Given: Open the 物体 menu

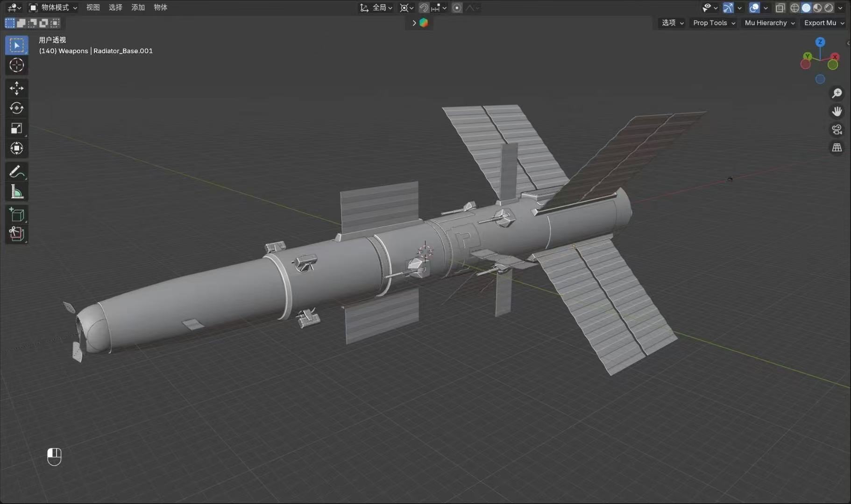Looking at the screenshot, I should (x=160, y=7).
